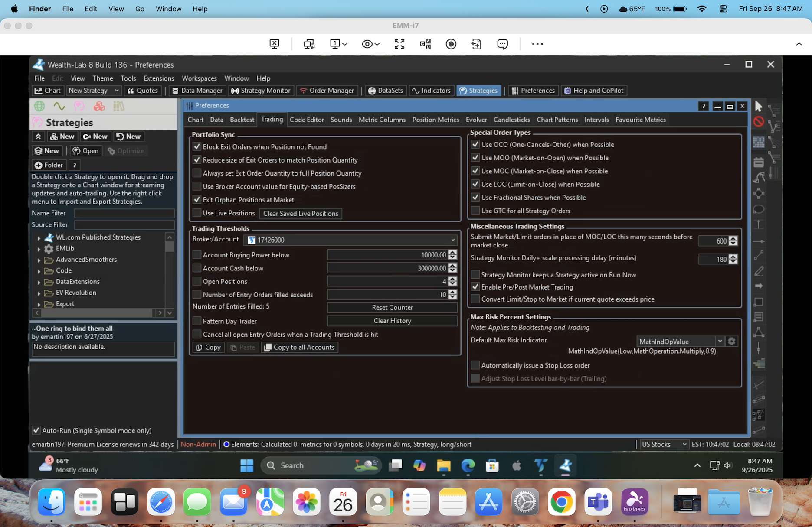Click the Help and CoPilot icon
This screenshot has height=527, width=812.
[567, 91]
